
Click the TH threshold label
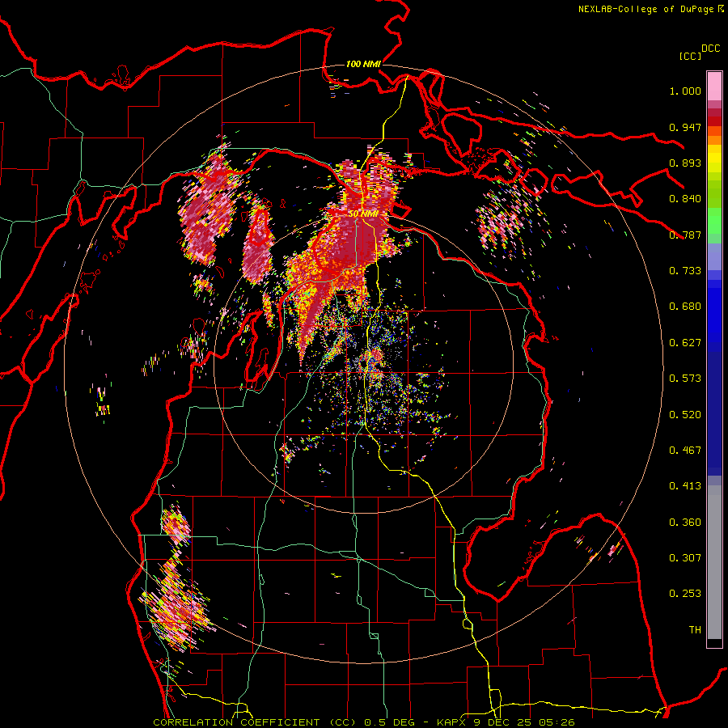click(695, 630)
